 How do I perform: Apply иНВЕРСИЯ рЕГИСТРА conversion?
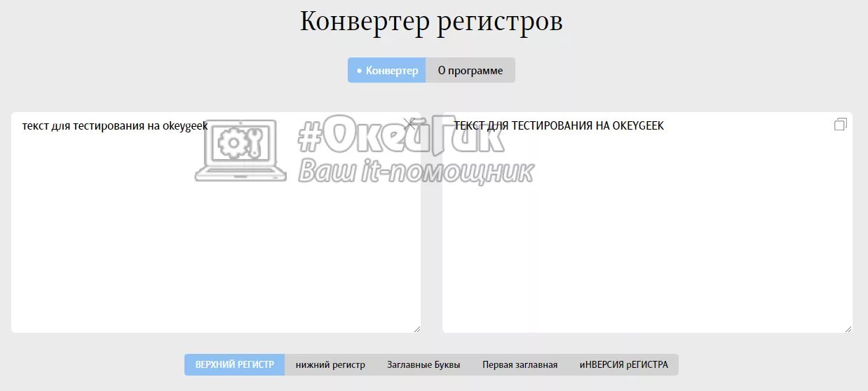pos(623,364)
